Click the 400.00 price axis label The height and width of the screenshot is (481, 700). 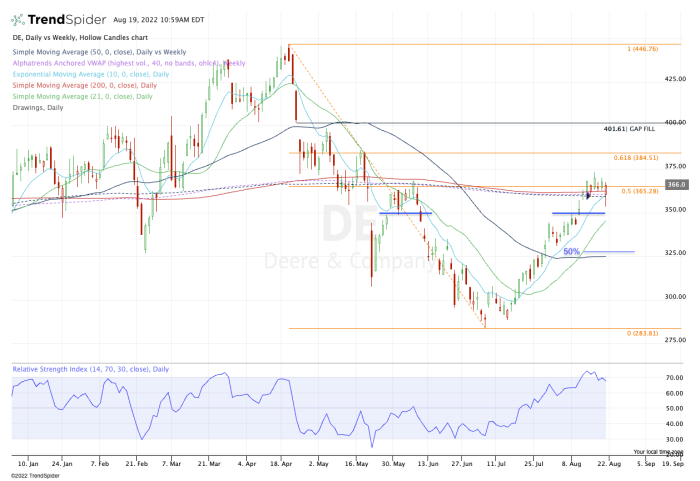coord(675,122)
